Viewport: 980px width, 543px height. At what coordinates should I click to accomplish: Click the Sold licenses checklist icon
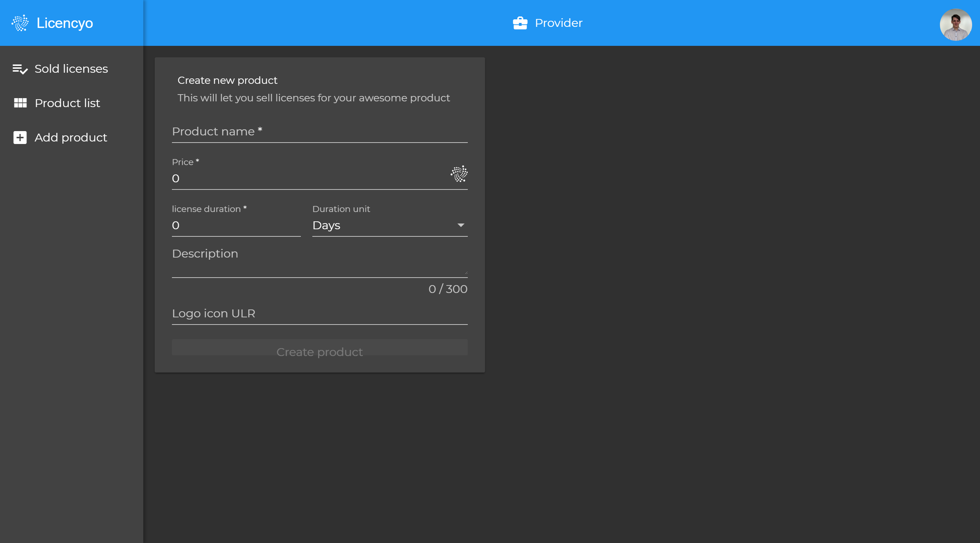20,69
